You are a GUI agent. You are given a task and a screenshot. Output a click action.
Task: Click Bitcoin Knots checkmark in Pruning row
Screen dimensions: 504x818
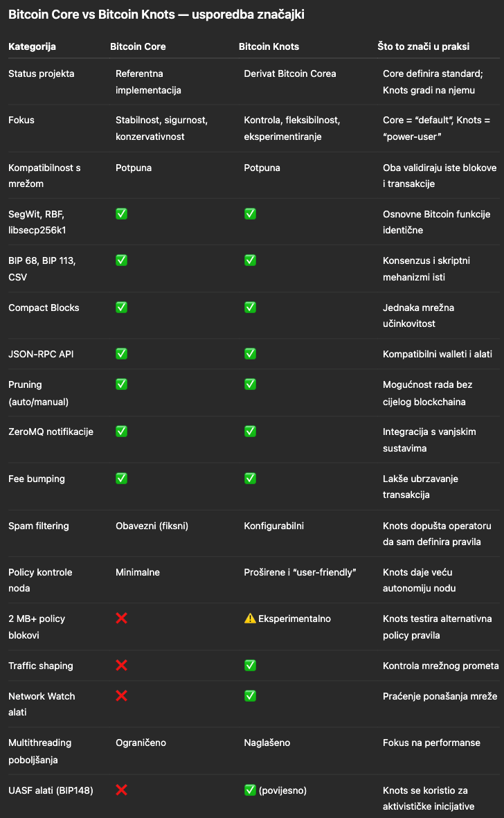click(x=250, y=384)
